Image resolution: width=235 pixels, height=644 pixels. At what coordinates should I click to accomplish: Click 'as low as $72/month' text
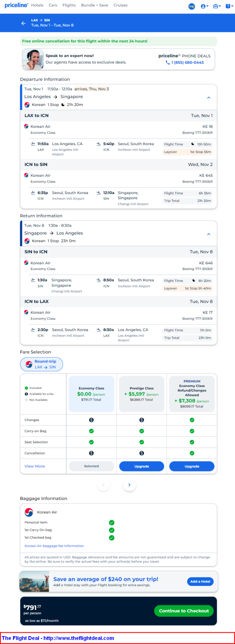tap(42, 621)
